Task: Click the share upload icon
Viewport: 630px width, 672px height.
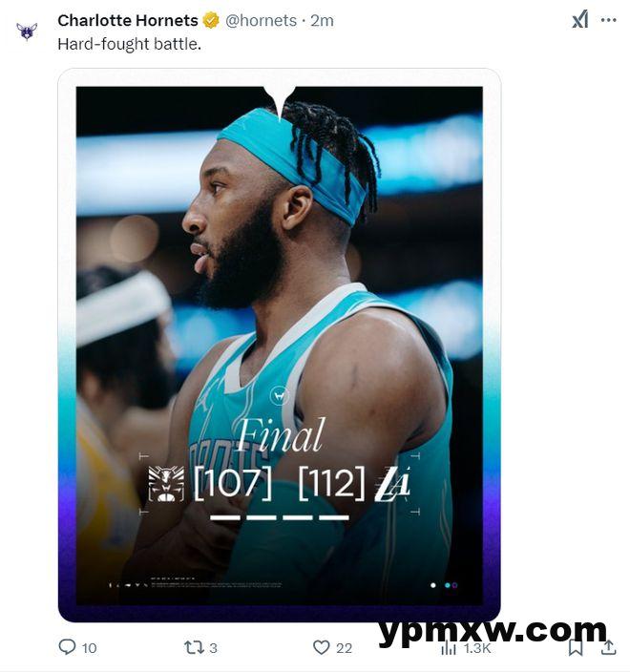Action: [608, 647]
